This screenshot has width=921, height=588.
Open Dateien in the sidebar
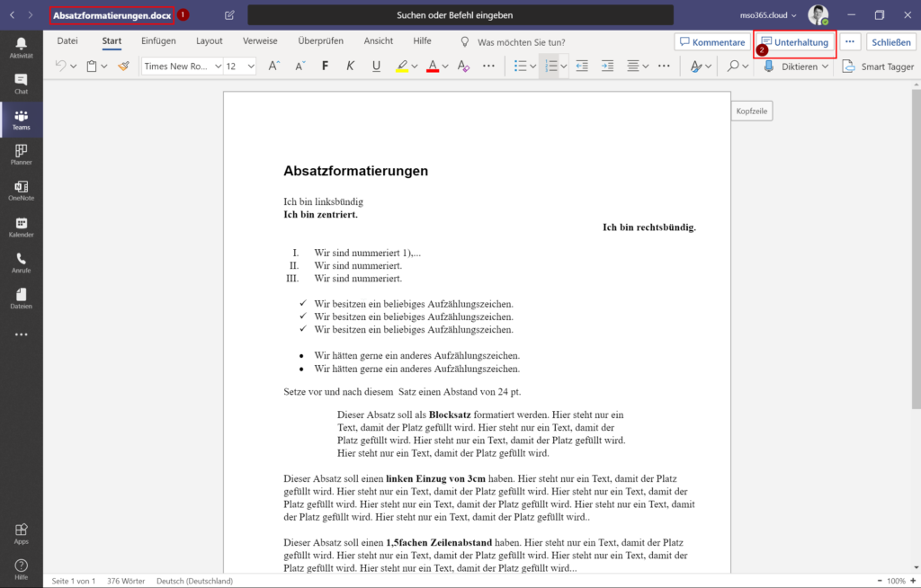tap(22, 299)
